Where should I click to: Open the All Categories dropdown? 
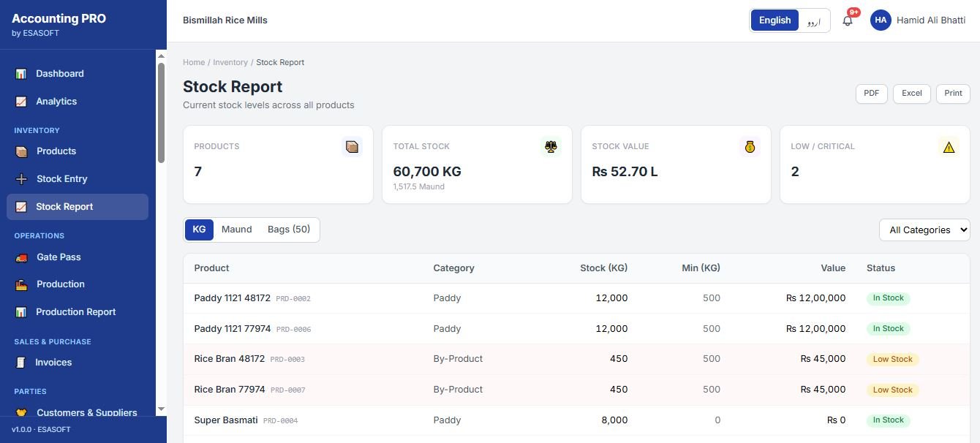tap(924, 230)
